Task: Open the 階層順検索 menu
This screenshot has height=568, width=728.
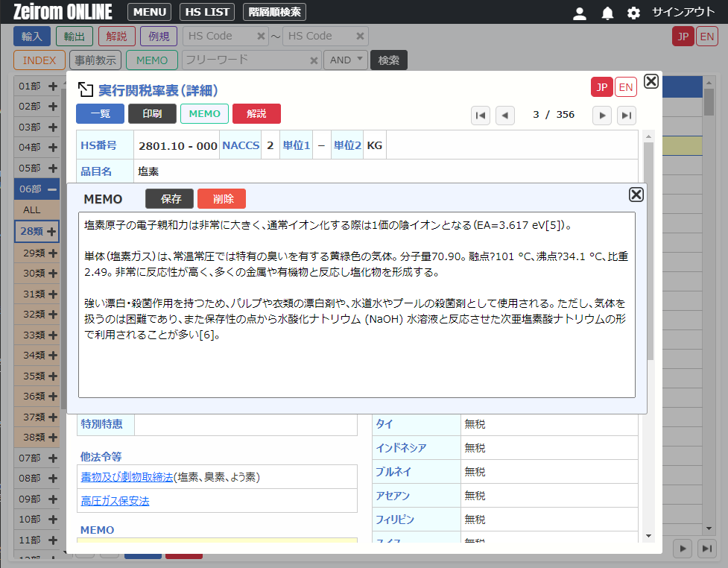Action: (274, 12)
